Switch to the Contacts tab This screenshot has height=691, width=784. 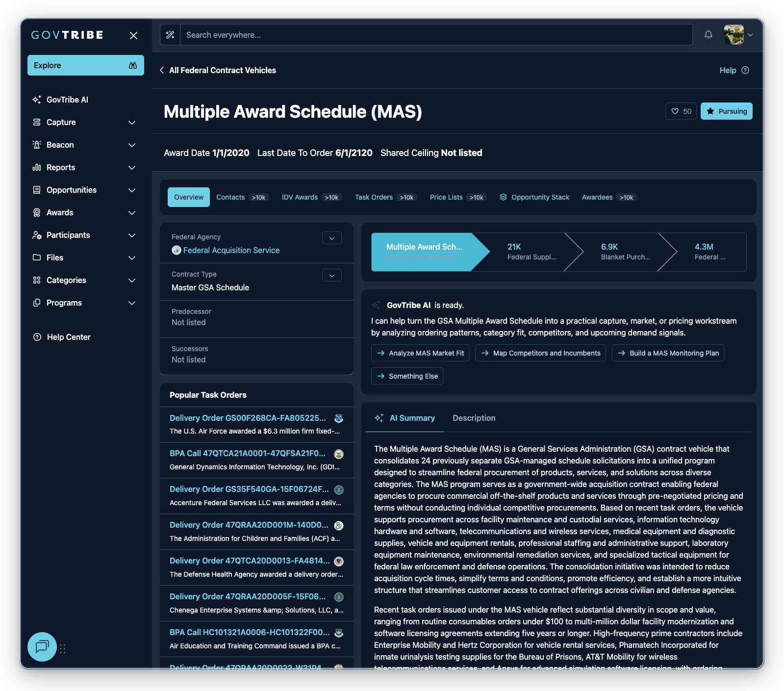tap(242, 197)
